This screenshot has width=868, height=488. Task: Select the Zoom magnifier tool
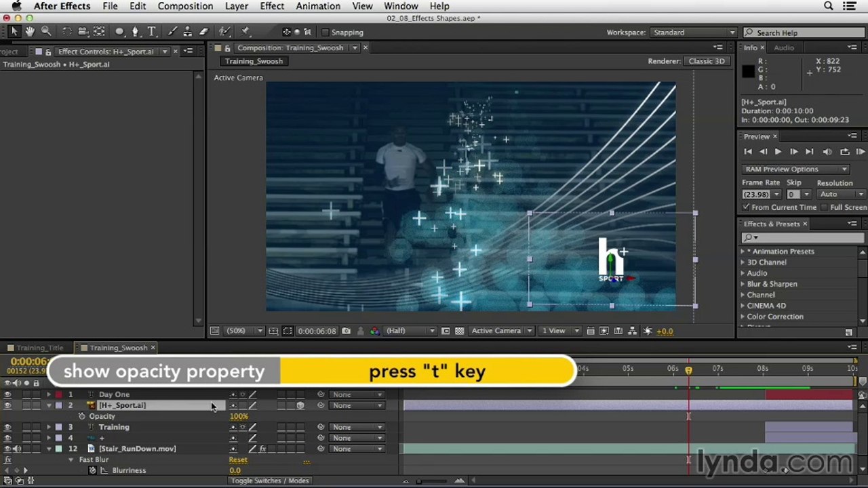(x=46, y=32)
